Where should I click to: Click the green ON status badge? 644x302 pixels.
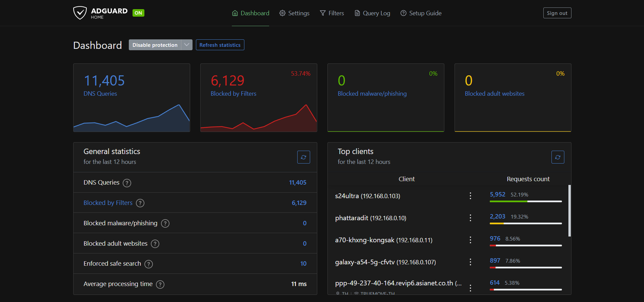138,13
